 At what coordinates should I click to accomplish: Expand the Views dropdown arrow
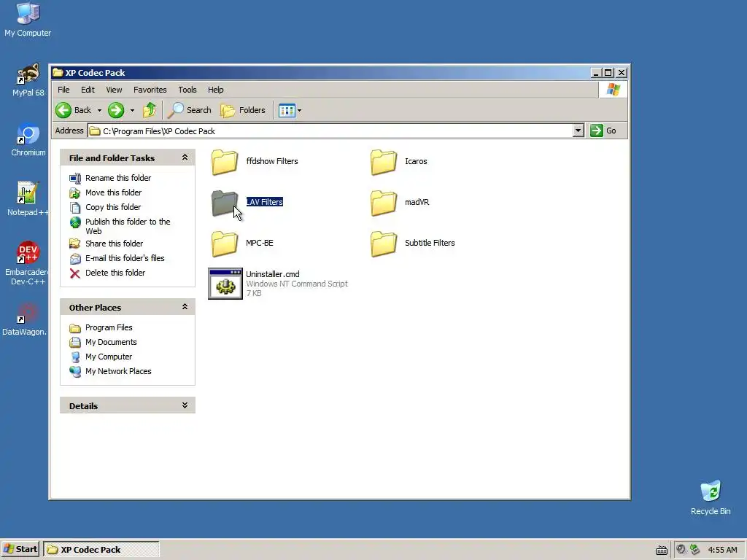click(299, 111)
